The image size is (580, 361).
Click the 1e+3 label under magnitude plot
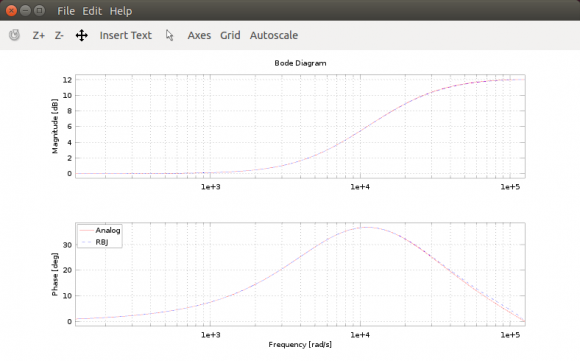coord(210,187)
